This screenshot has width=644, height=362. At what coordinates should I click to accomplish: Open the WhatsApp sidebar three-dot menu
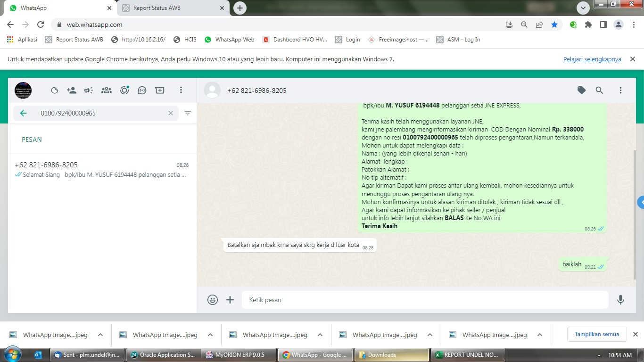click(x=181, y=90)
